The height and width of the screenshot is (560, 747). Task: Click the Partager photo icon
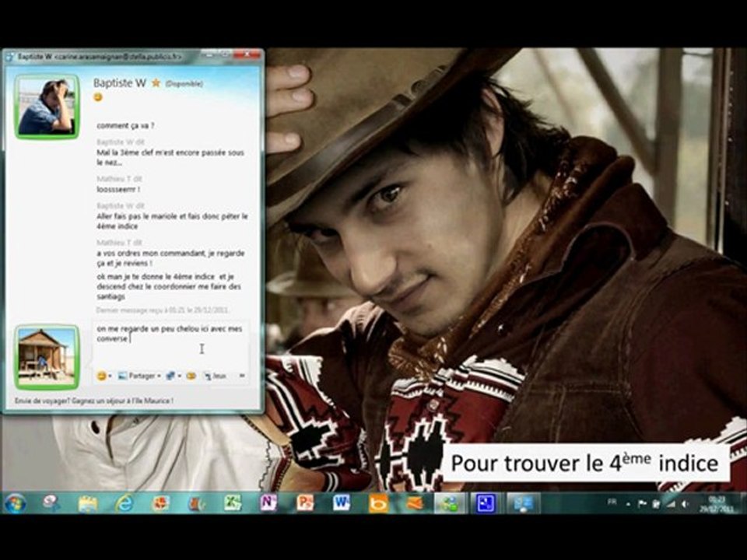(x=122, y=376)
